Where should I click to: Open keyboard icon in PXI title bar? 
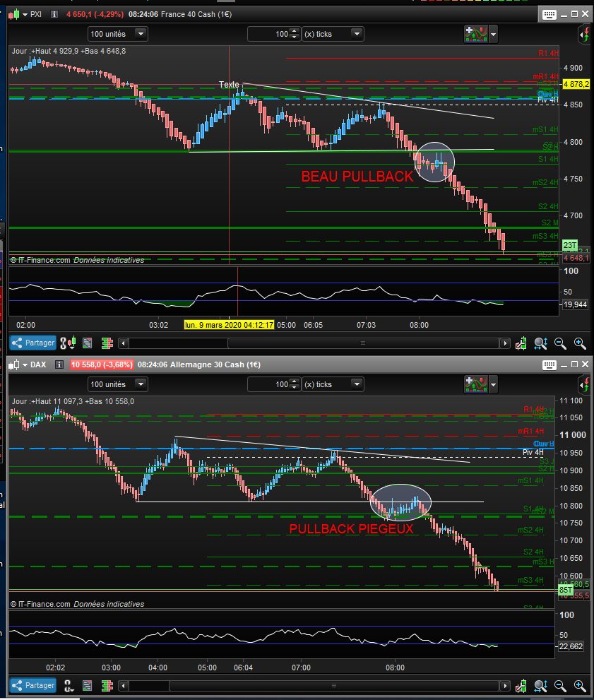(549, 15)
